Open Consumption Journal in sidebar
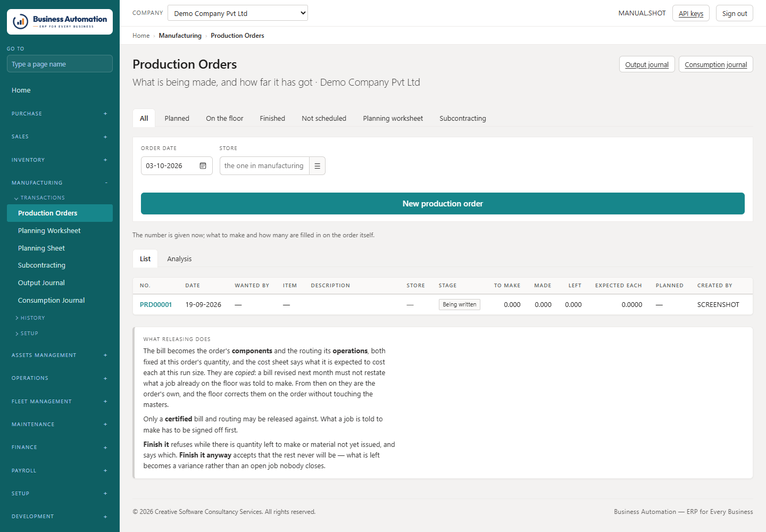The height and width of the screenshot is (532, 766). [x=60, y=301]
